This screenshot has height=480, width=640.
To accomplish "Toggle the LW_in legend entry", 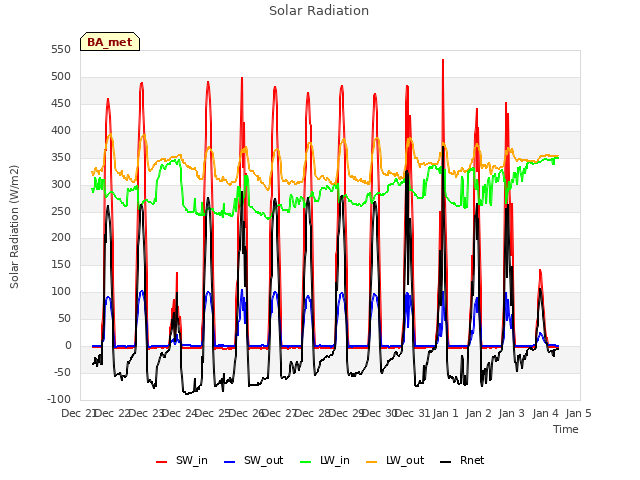I will 325,460.
